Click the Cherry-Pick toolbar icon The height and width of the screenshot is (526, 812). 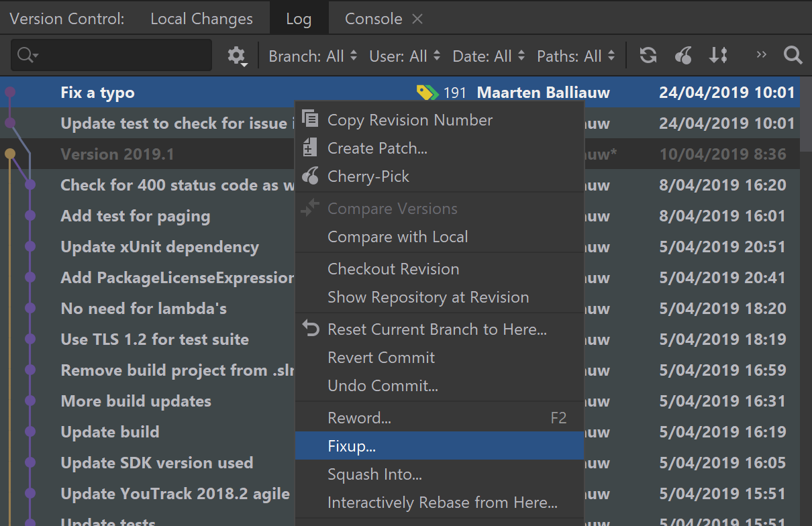(683, 56)
